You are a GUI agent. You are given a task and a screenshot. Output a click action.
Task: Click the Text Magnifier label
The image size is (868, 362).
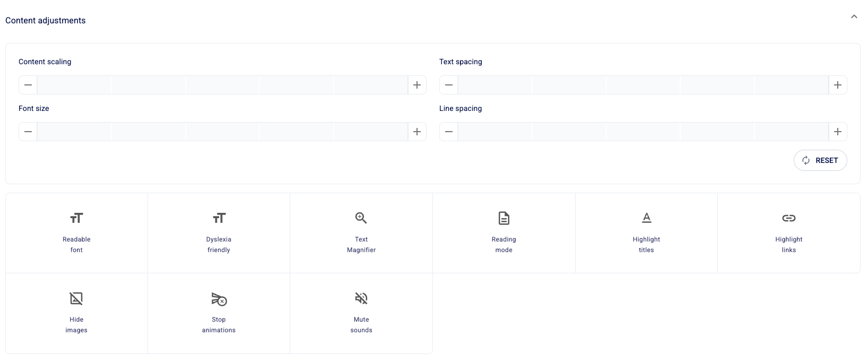(361, 245)
